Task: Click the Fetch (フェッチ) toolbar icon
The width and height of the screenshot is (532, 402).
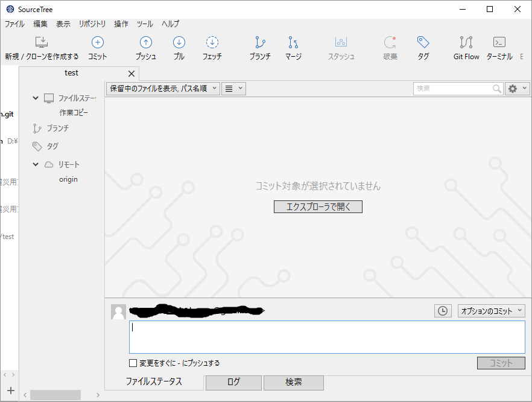Action: tap(212, 42)
